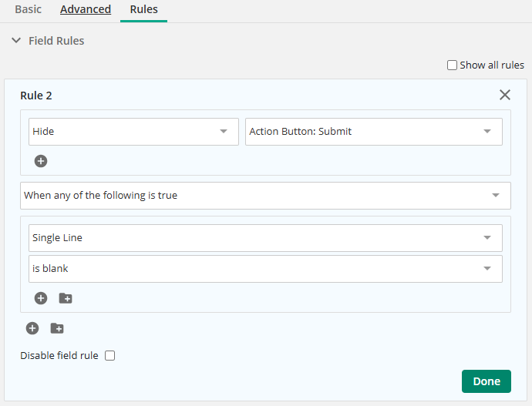Add another action with plus icon below Hide

click(41, 161)
